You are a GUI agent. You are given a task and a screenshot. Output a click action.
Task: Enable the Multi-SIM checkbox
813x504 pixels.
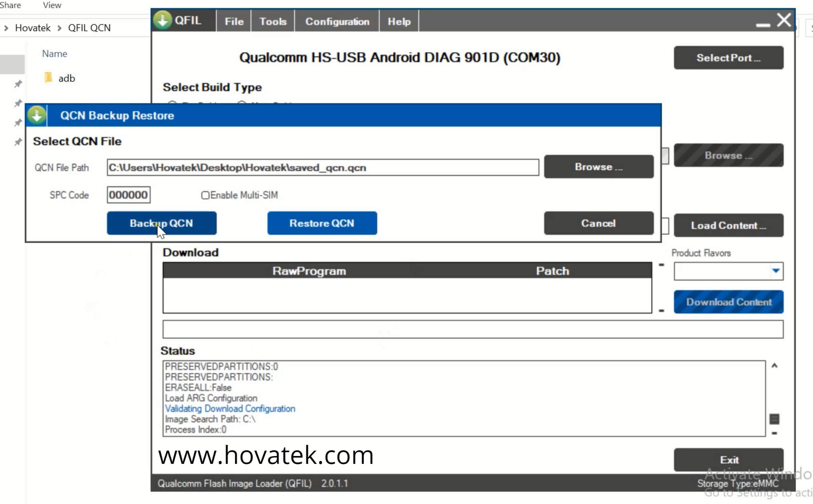point(205,195)
